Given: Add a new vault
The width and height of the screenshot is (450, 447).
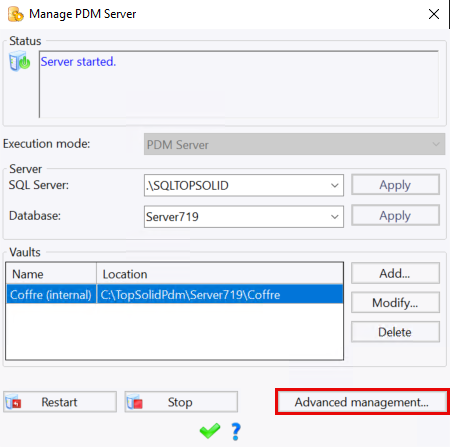Looking at the screenshot, I should tap(395, 273).
